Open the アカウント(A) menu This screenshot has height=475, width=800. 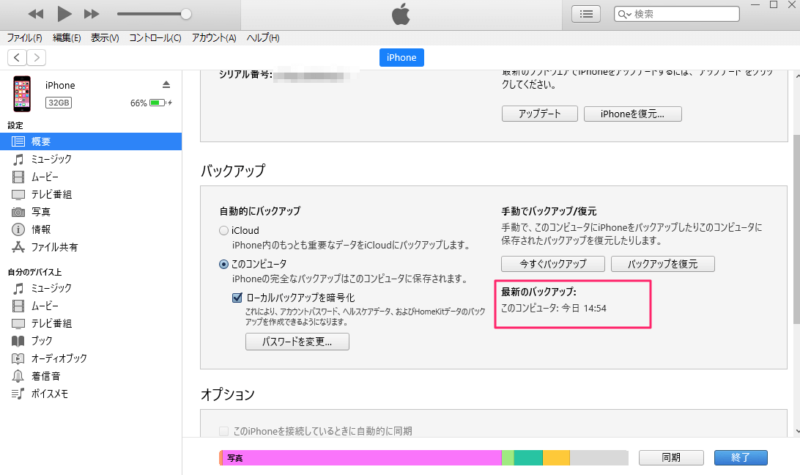point(213,38)
